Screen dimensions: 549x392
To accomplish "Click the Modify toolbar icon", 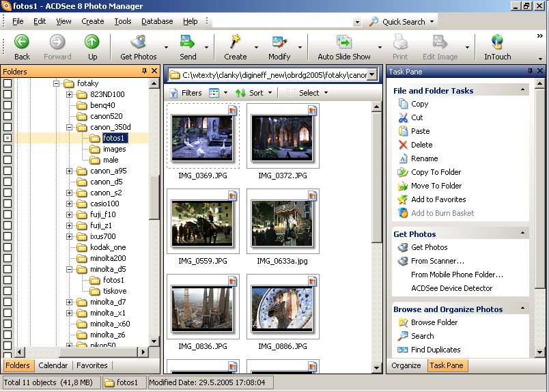I will [x=279, y=42].
